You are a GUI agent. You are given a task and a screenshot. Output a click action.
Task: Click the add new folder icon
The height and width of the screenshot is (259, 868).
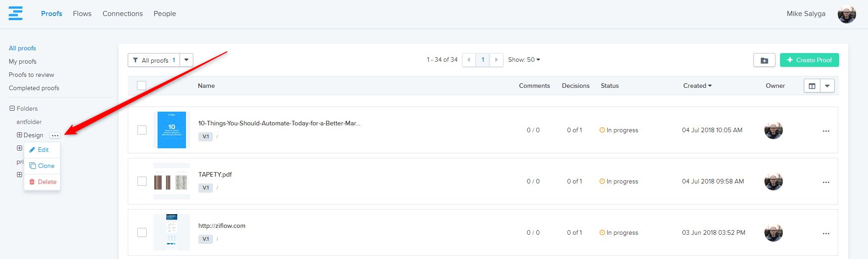(764, 60)
